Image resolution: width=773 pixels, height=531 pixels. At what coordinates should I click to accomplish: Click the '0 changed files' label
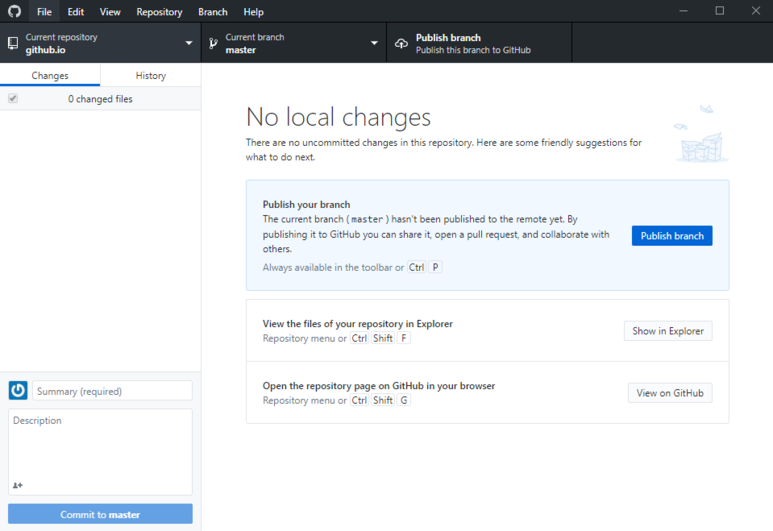click(100, 99)
